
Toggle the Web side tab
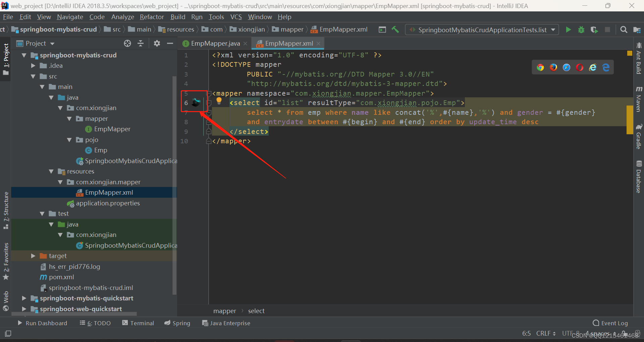pos(6,301)
